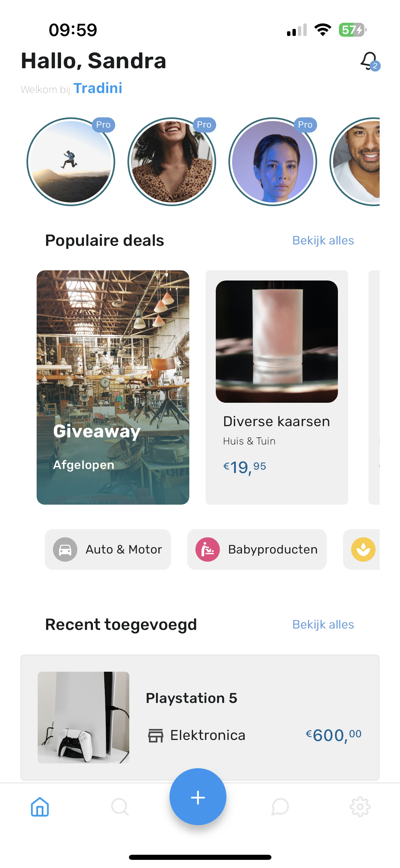Tap the Playstation 5 product image
Viewport: 400px width, 868px height.
[x=83, y=717]
